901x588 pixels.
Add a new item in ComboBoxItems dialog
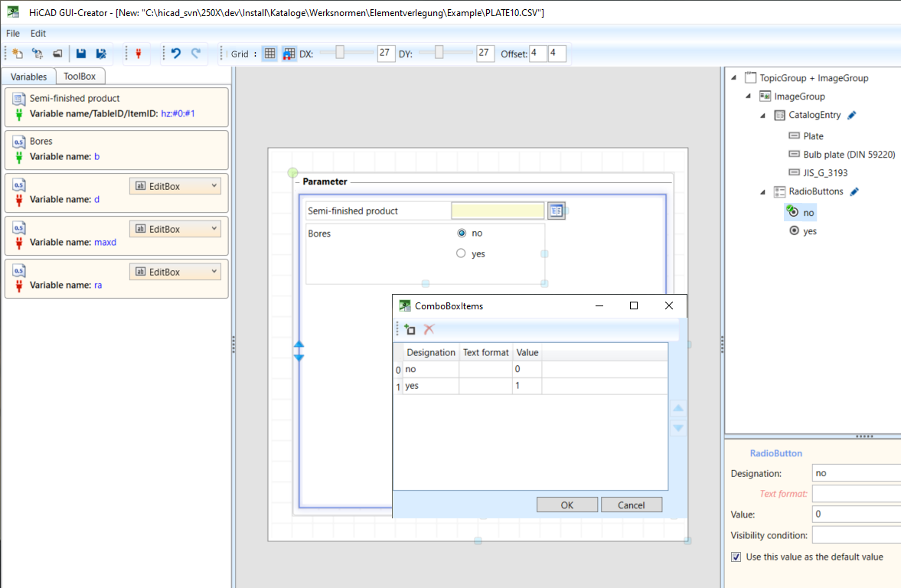tap(410, 329)
